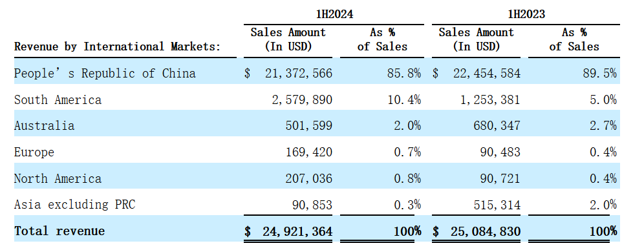Image resolution: width=644 pixels, height=250 pixels.
Task: Click the 22,454,584 sales amount cell
Action: 486,74
